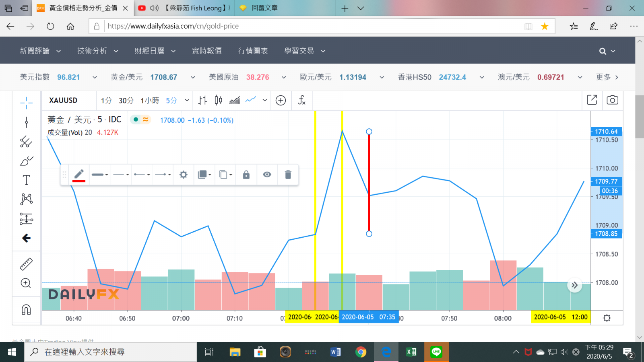
Task: Expand the 美元指數 quote dropdown
Action: pyautogui.click(x=95, y=77)
